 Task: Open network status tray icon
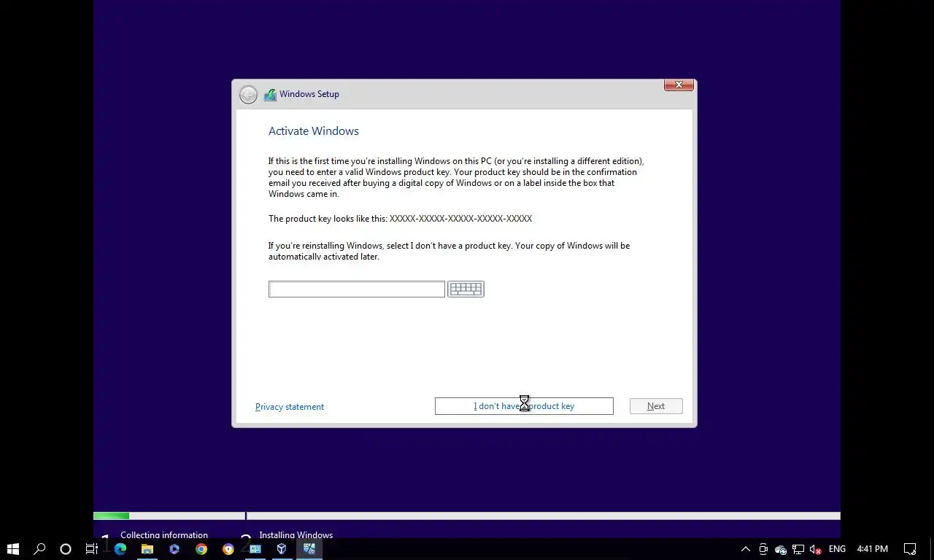point(799,549)
